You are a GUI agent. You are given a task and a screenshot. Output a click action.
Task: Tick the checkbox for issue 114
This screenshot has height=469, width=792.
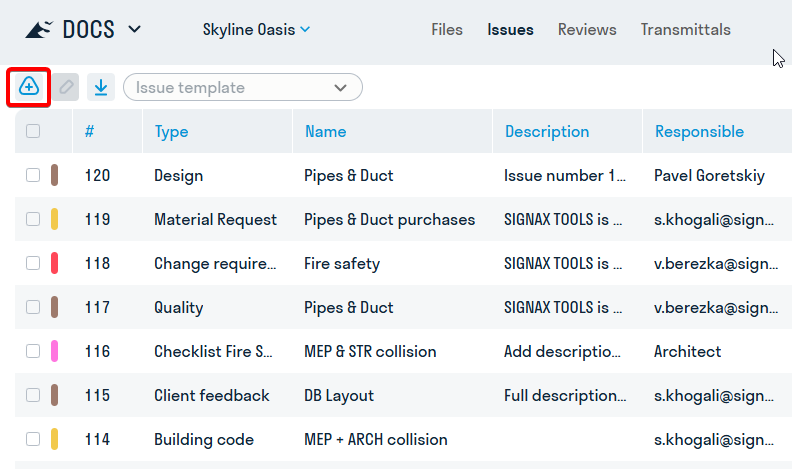[33, 439]
